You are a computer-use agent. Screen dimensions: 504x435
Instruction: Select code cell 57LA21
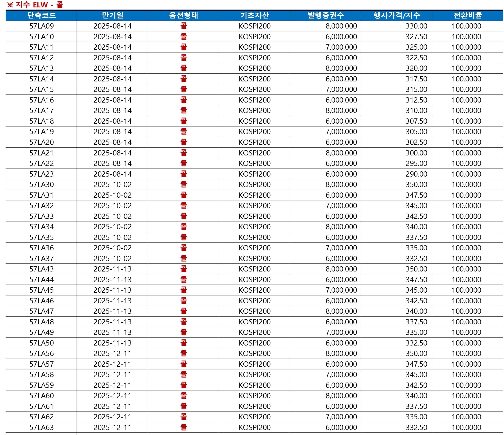pos(42,153)
